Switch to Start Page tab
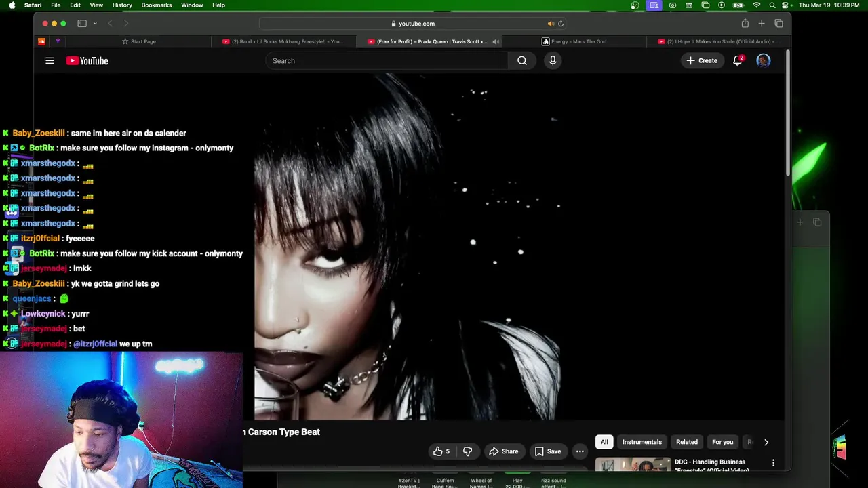The image size is (868, 488). pos(139,41)
